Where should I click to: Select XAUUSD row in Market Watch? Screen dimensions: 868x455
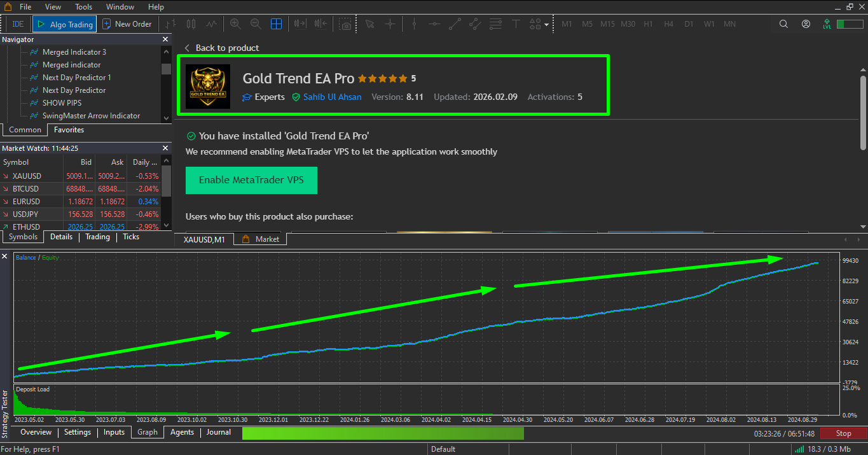81,176
